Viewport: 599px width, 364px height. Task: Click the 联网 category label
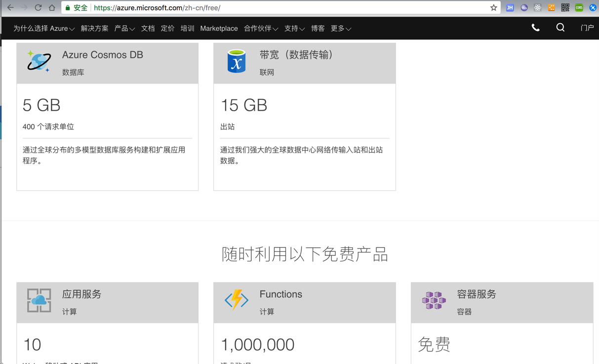click(267, 72)
